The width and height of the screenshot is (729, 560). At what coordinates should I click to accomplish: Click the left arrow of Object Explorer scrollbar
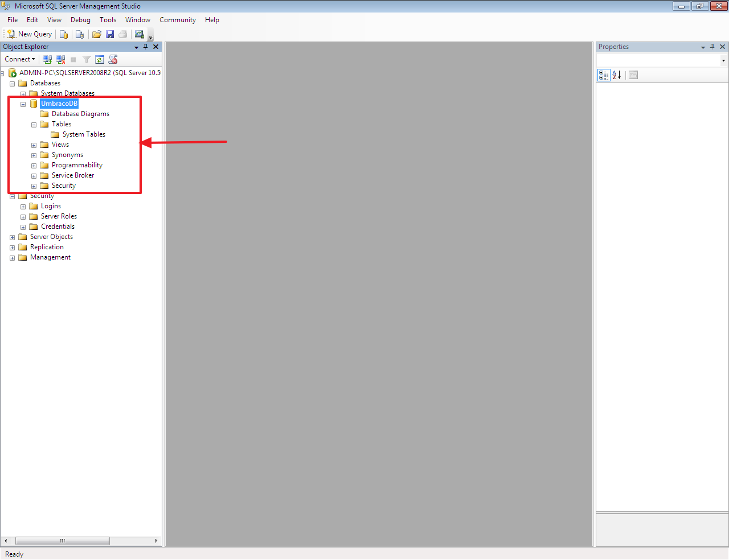coord(6,541)
